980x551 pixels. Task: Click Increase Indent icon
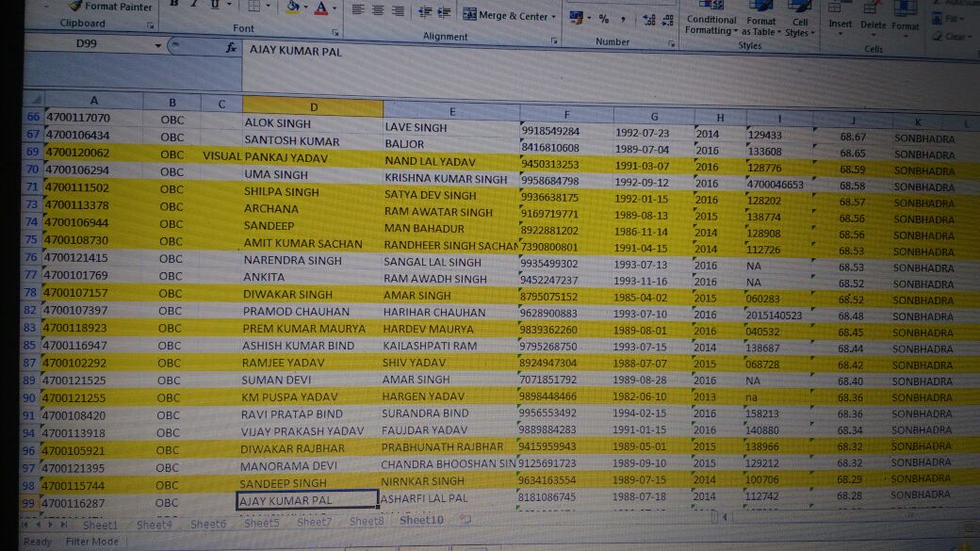click(x=445, y=13)
